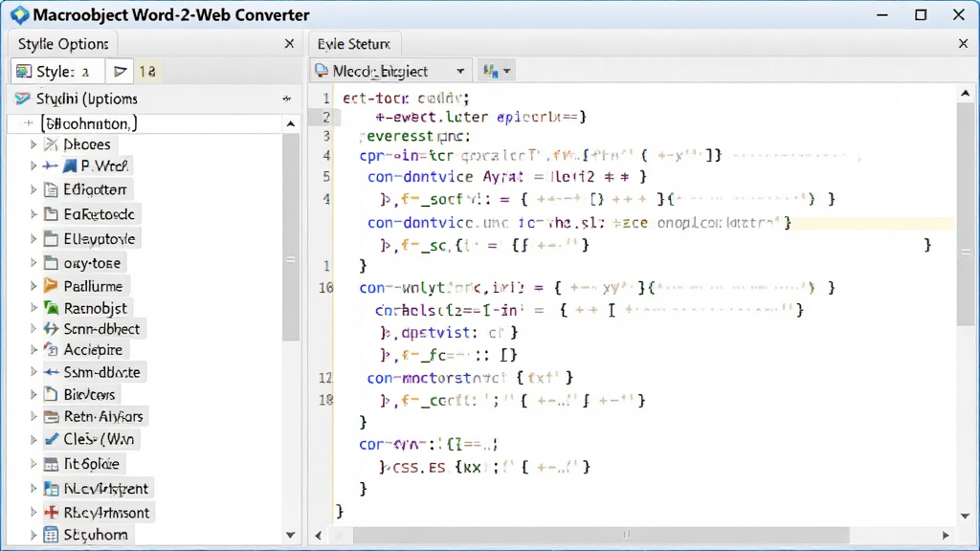Click the Style monitor icon in toolbar
The height and width of the screenshot is (551, 980).
24,71
